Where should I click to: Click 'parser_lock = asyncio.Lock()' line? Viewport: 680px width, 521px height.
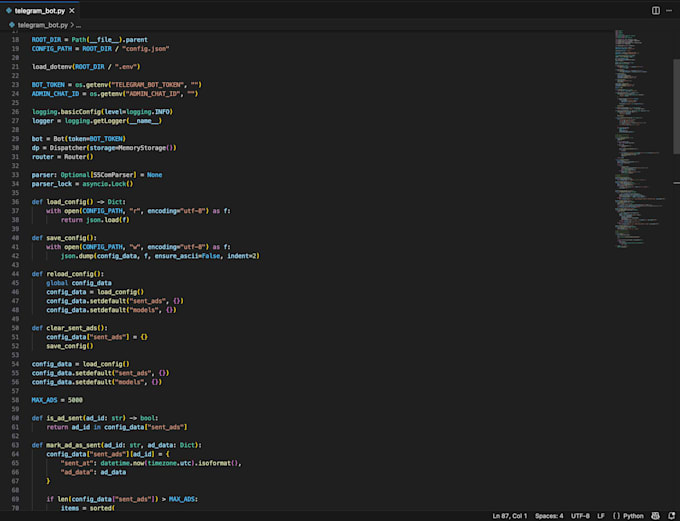click(x=82, y=184)
